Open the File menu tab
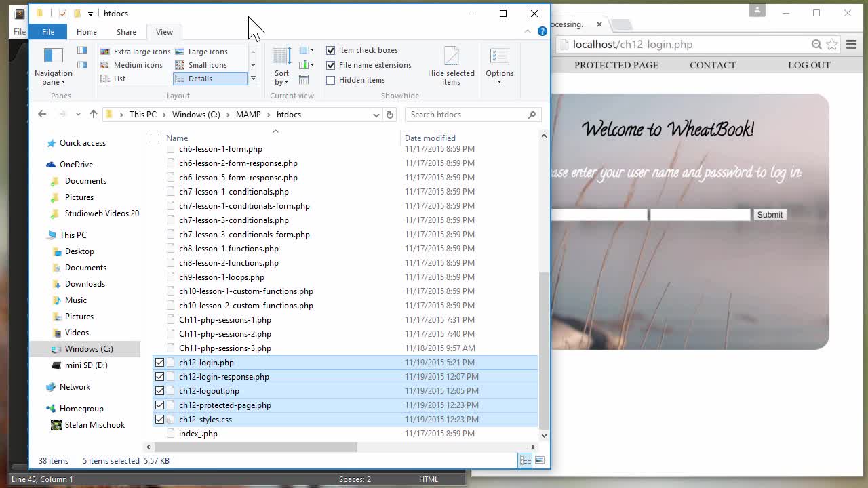The height and width of the screenshot is (488, 868). coord(48,32)
